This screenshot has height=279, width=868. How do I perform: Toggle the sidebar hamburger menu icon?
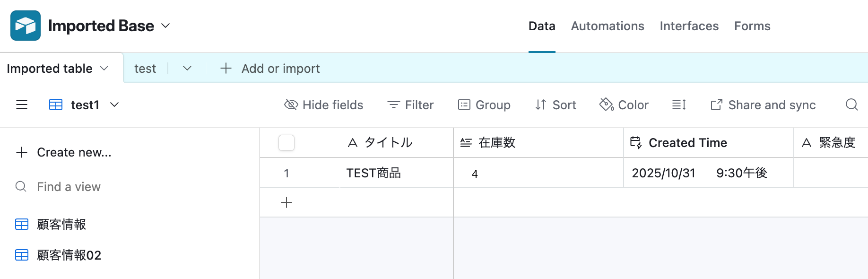click(x=22, y=105)
